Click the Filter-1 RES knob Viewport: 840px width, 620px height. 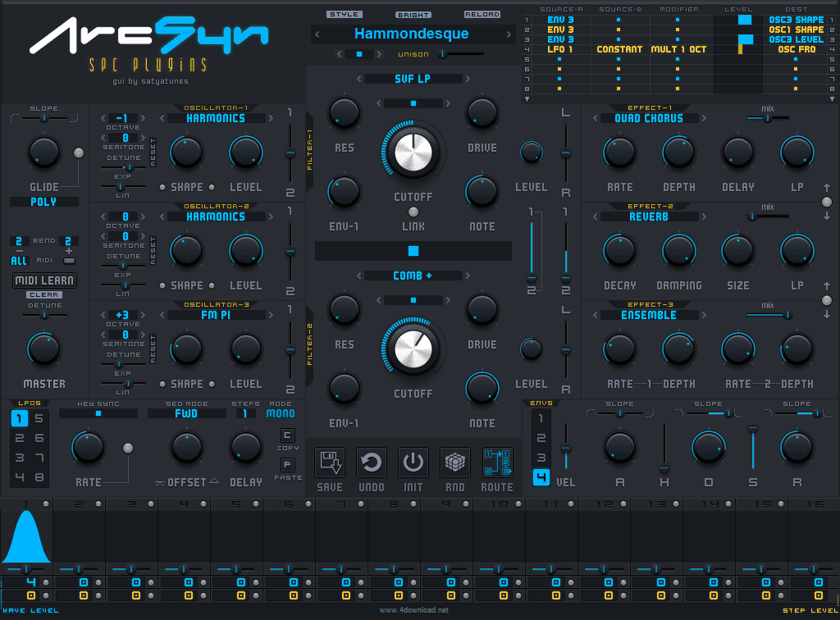pos(344,113)
